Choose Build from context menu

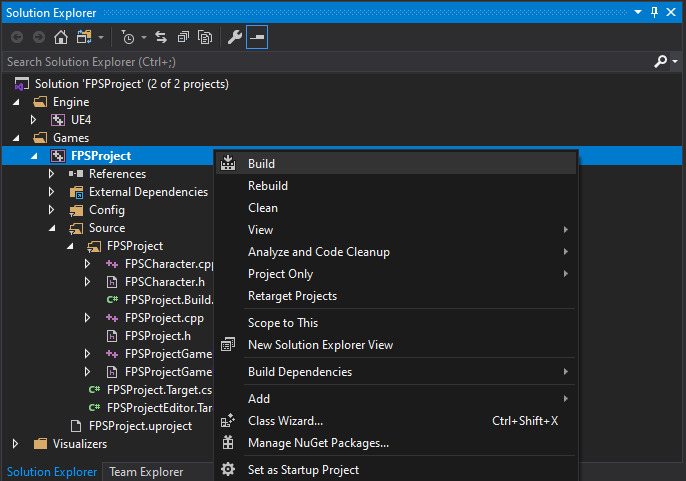coord(396,163)
